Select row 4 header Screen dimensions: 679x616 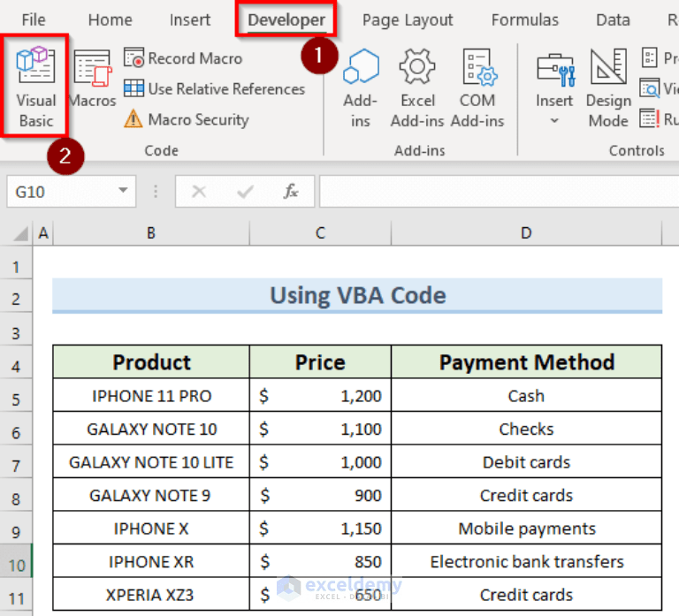tap(16, 362)
